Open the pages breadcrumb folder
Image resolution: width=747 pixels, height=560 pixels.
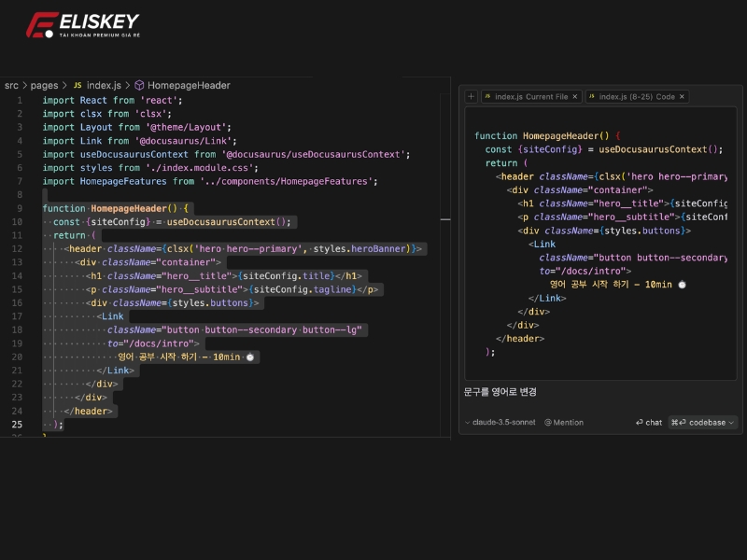click(x=44, y=85)
